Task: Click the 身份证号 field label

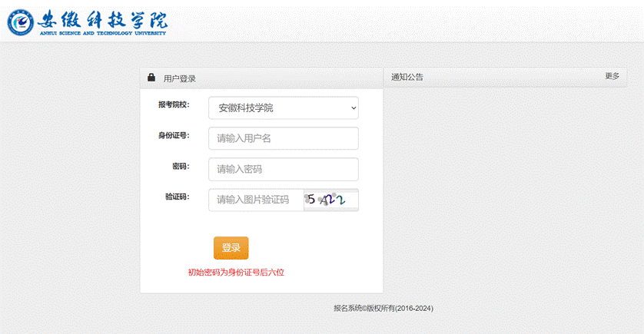Action: coord(174,136)
